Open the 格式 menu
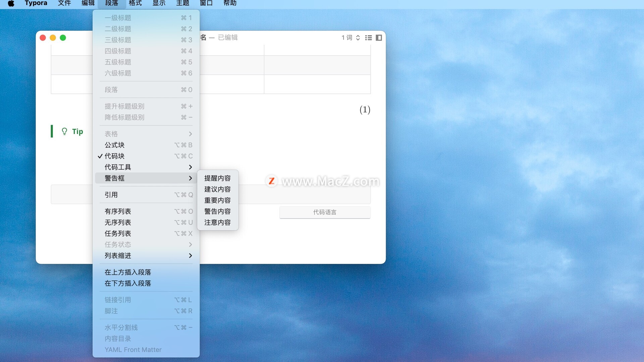644x362 pixels. point(136,3)
